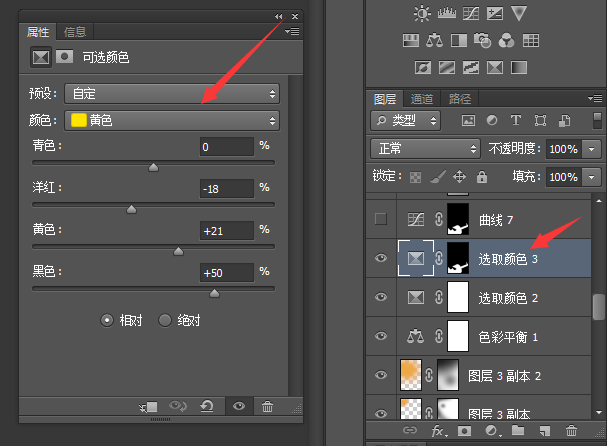The width and height of the screenshot is (607, 446).
Task: Filter layers by type layers icon
Action: pos(516,120)
